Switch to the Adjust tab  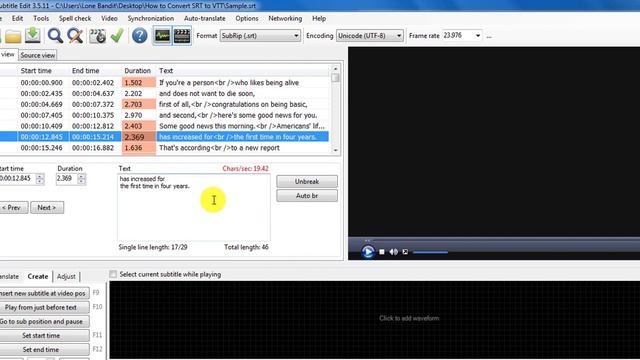66,276
